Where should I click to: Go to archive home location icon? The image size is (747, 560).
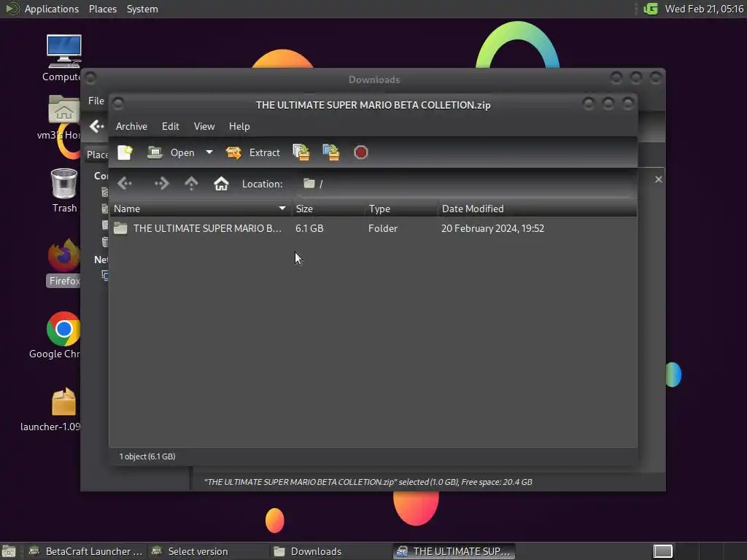click(x=221, y=183)
